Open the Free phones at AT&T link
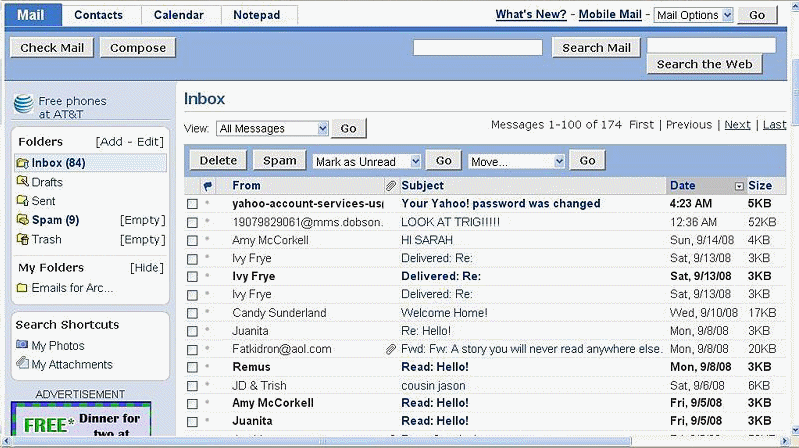 point(72,108)
